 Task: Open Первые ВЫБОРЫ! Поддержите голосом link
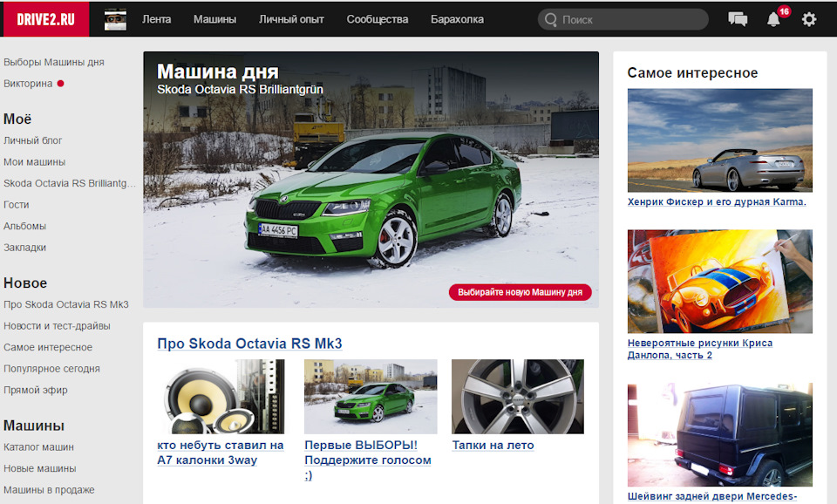(x=368, y=460)
